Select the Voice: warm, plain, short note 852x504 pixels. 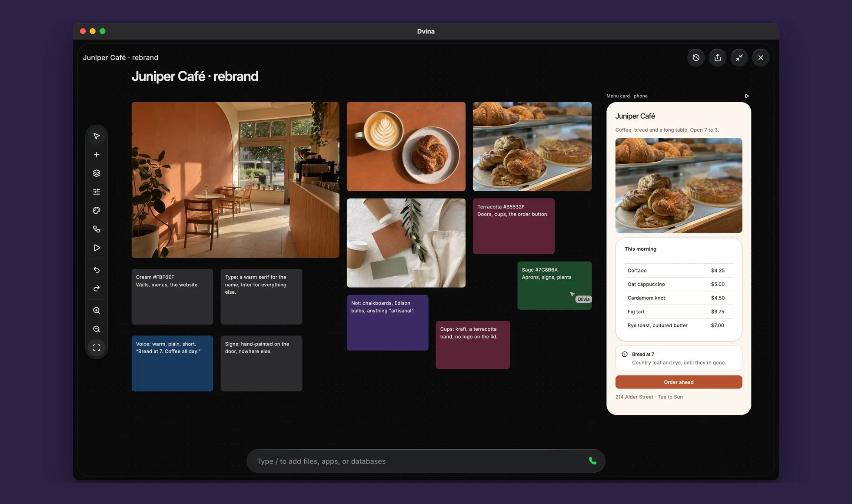tap(172, 363)
